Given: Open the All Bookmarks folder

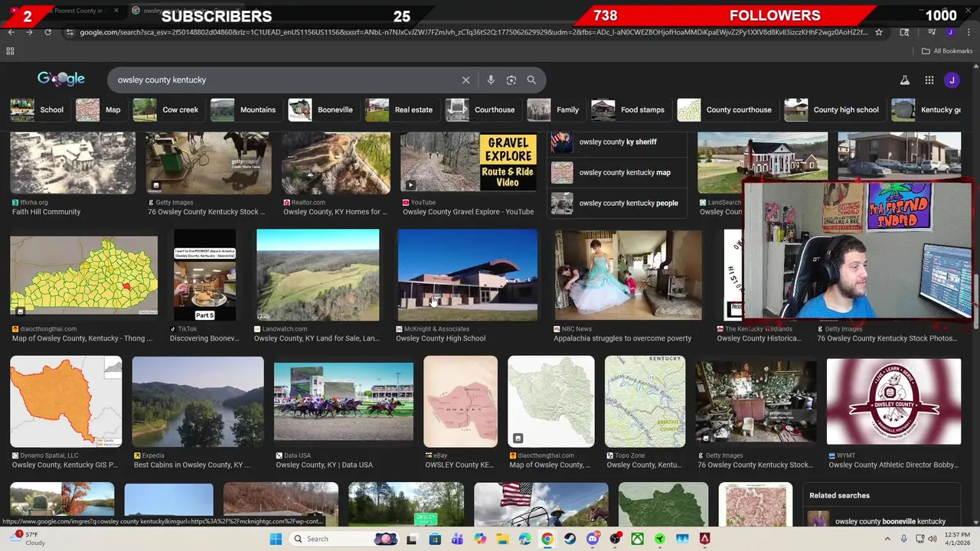Looking at the screenshot, I should click(947, 51).
